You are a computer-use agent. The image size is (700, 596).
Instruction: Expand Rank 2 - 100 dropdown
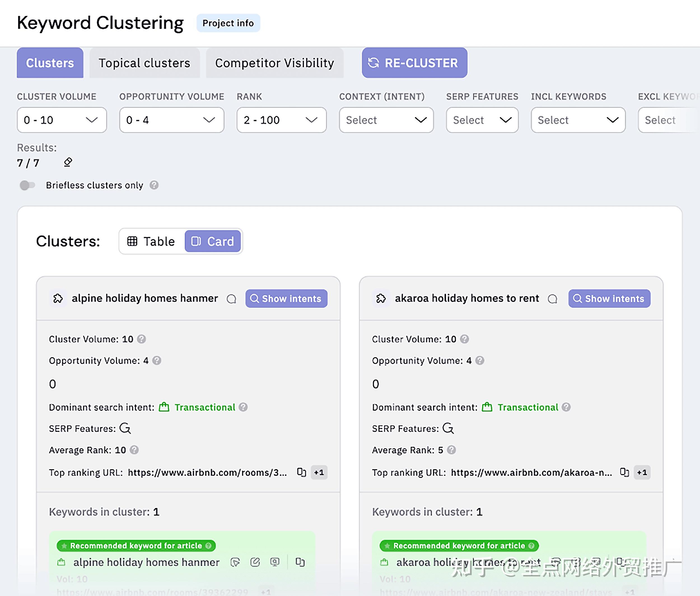[x=281, y=120]
